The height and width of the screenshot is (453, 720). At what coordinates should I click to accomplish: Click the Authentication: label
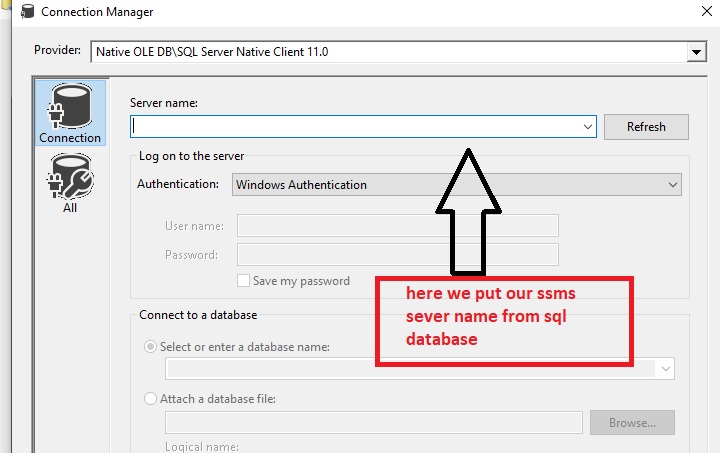point(178,184)
